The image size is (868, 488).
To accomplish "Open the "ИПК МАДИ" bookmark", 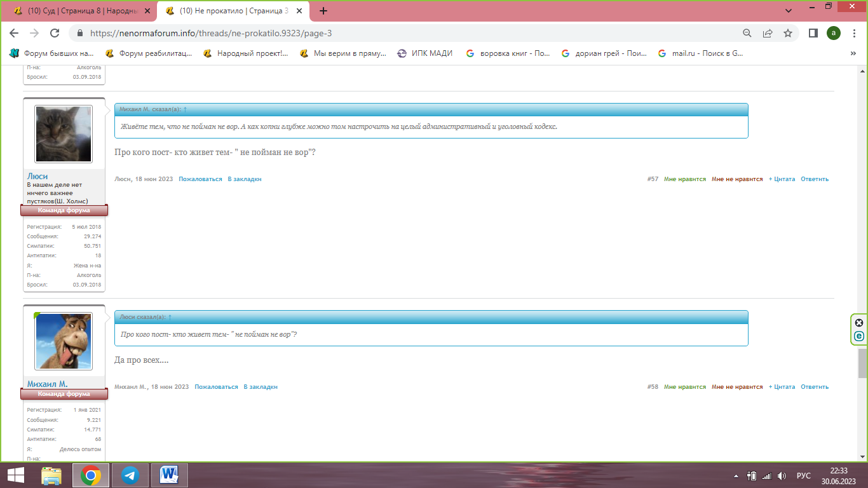I will [x=425, y=53].
